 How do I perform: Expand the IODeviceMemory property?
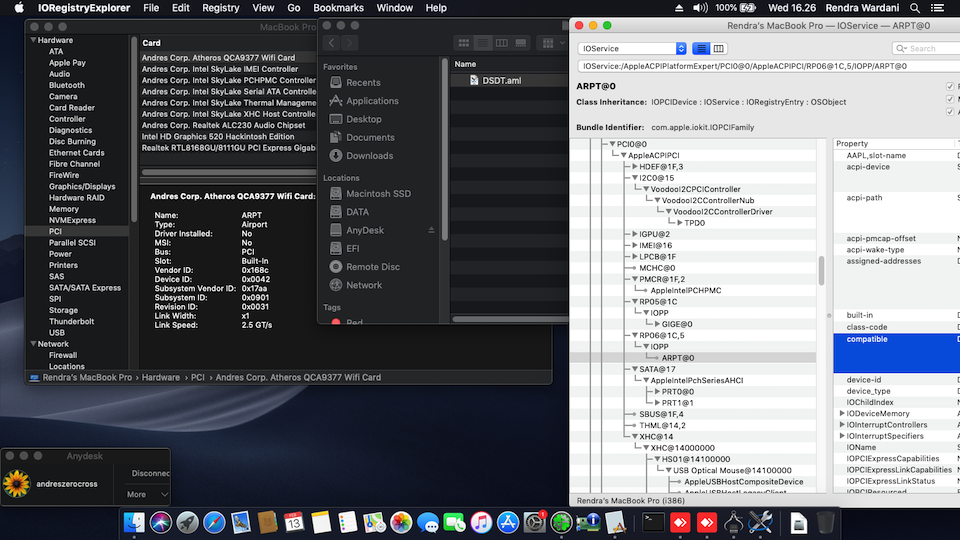tap(842, 413)
